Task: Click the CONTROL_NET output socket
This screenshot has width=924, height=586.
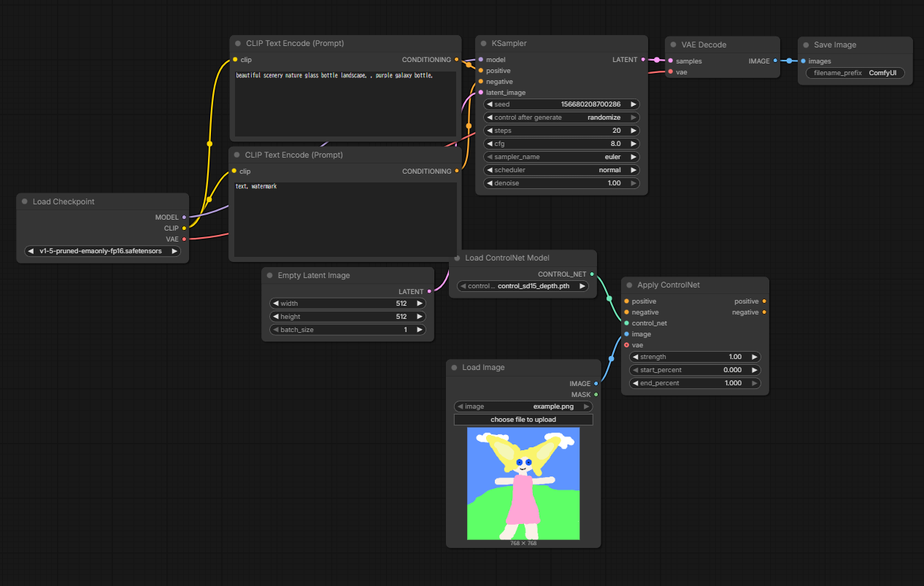Action: [x=592, y=274]
